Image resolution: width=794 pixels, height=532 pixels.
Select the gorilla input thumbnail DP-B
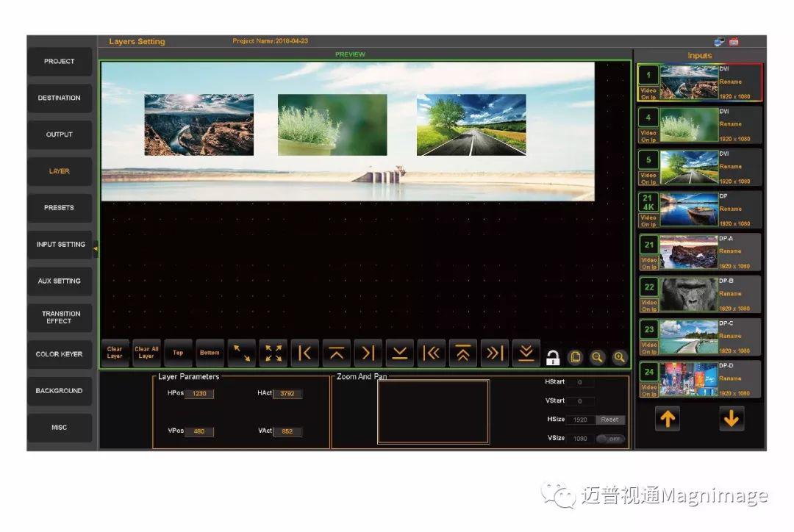coord(688,294)
